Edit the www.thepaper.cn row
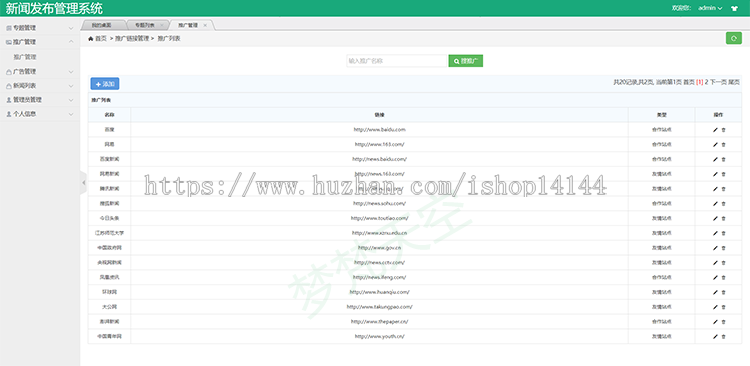750x366 pixels. pos(715,322)
